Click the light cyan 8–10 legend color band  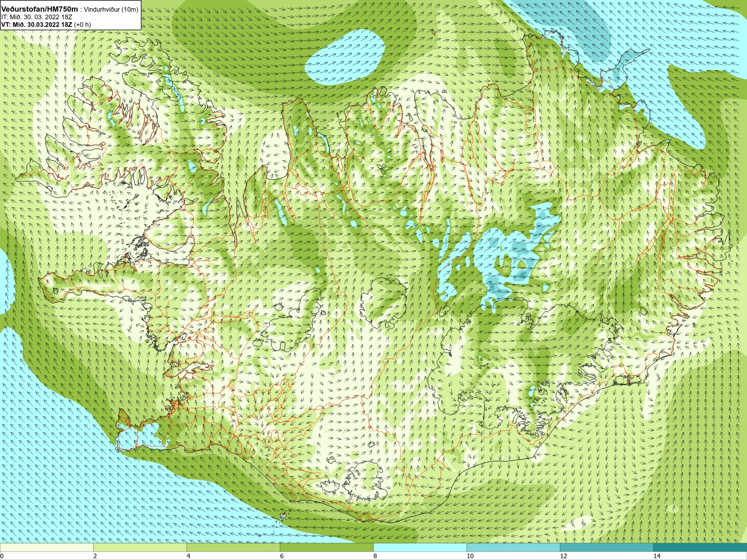pyautogui.click(x=420, y=548)
